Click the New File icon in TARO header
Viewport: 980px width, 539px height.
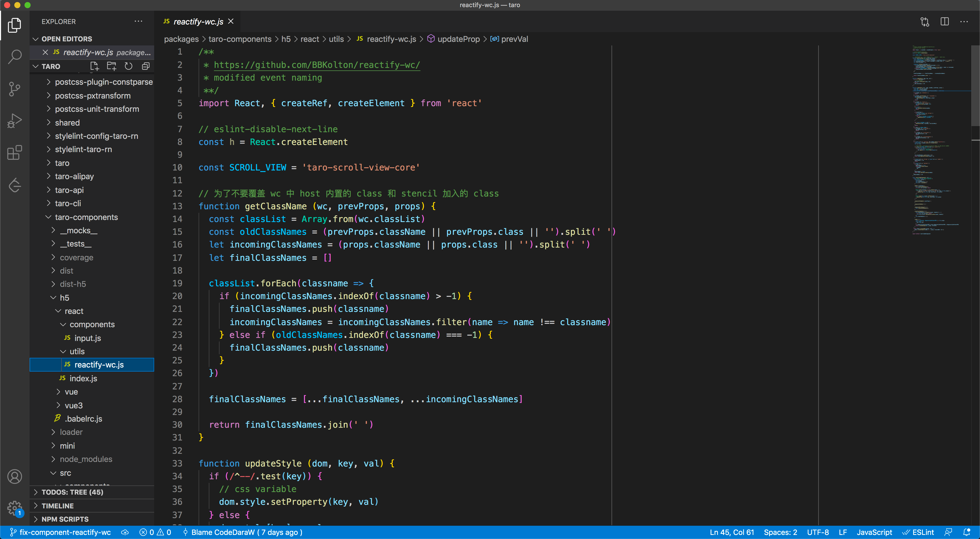[x=94, y=66]
